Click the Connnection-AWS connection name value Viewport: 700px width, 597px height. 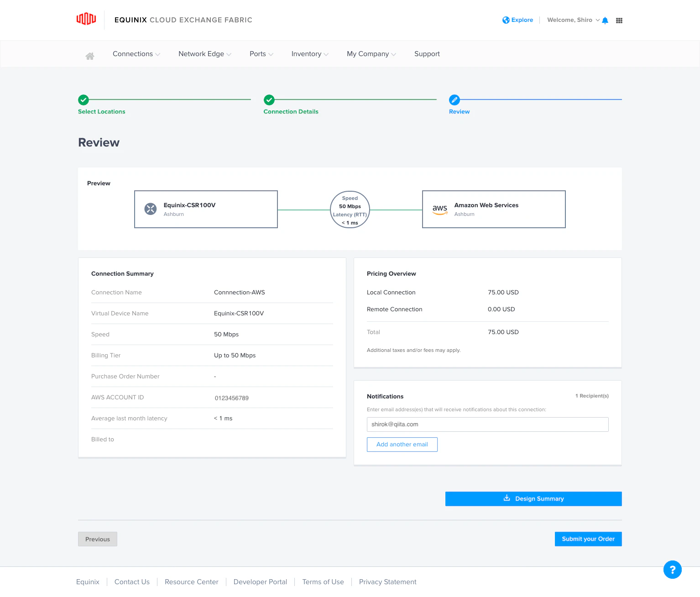[x=240, y=293]
